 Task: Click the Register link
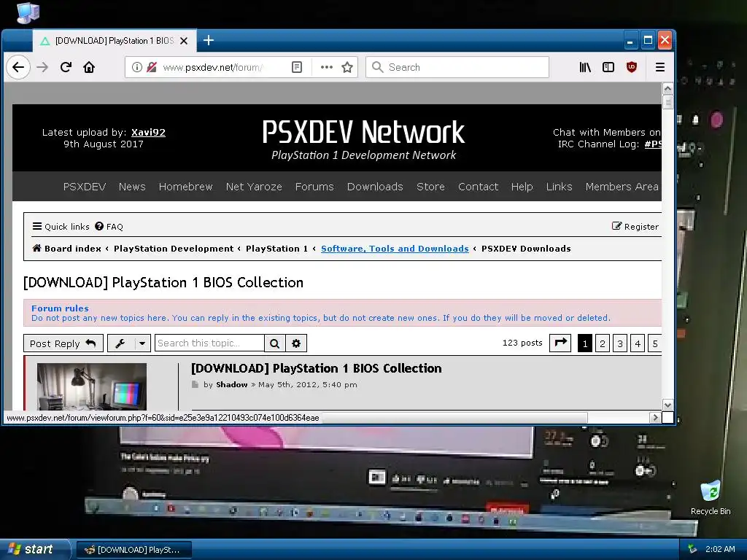click(x=635, y=227)
